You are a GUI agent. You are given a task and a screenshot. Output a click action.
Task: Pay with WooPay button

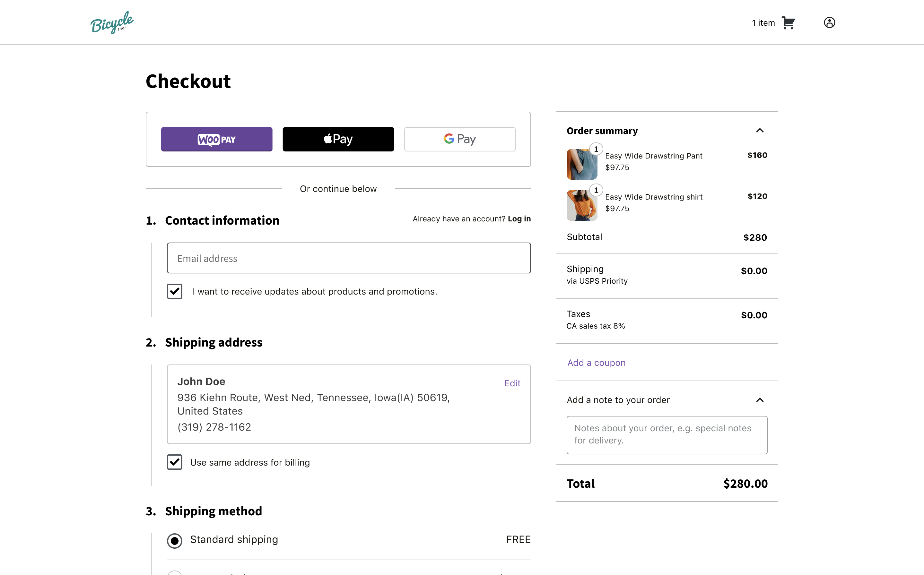pos(216,139)
